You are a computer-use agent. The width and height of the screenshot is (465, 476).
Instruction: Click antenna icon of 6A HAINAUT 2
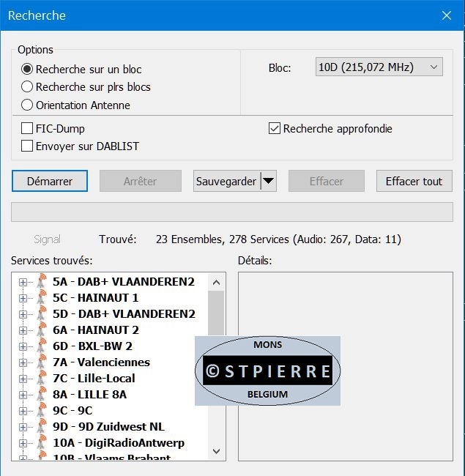42,329
